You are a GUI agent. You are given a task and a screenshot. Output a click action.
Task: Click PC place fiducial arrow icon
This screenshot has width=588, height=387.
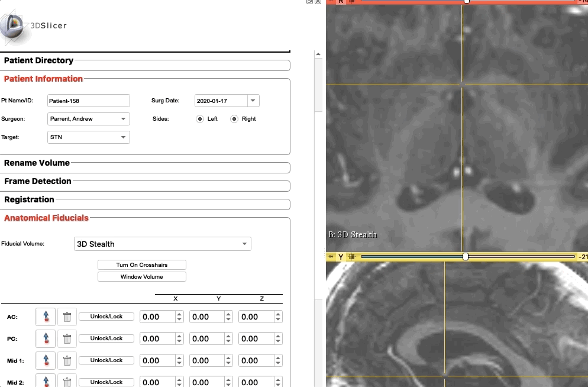click(x=46, y=338)
